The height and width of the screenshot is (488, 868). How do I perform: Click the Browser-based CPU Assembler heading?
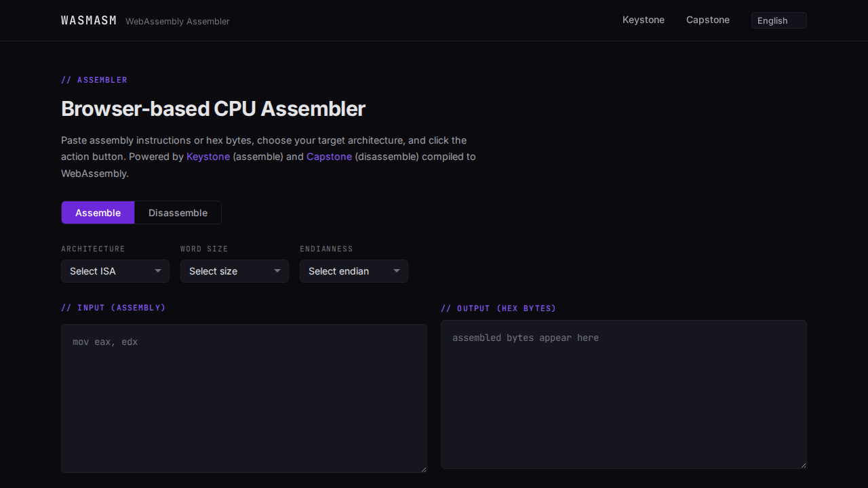[x=213, y=108]
